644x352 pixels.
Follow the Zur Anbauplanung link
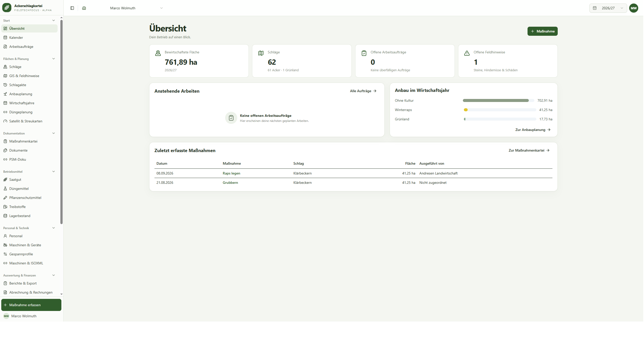[533, 130]
